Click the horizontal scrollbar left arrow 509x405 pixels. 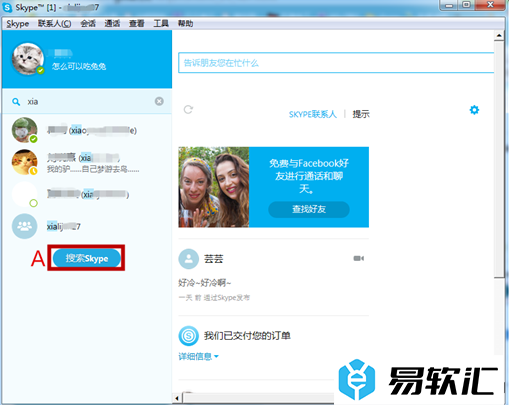[177, 398]
